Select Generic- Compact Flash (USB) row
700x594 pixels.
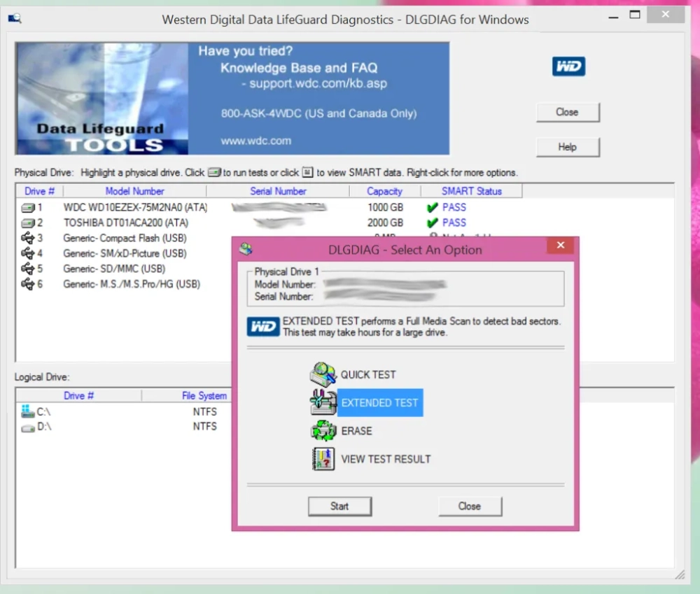[125, 239]
